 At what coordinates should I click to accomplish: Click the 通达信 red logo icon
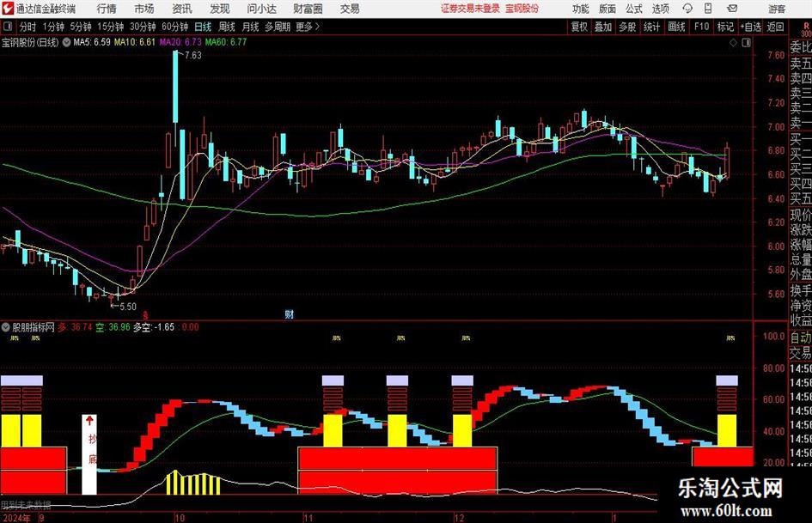click(8, 9)
